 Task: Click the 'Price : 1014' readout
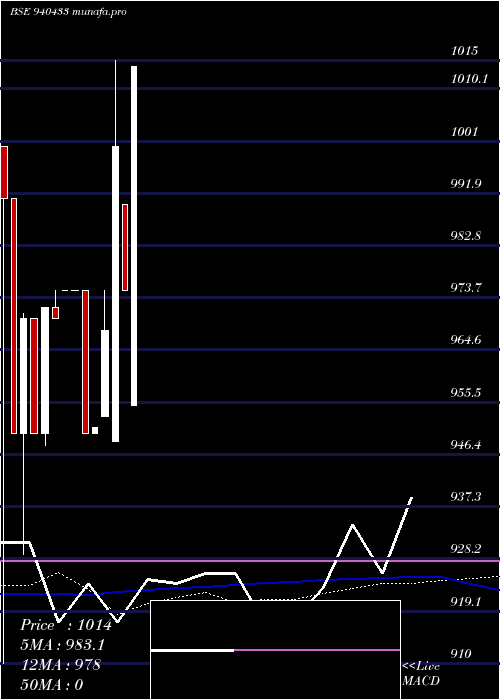pyautogui.click(x=66, y=625)
